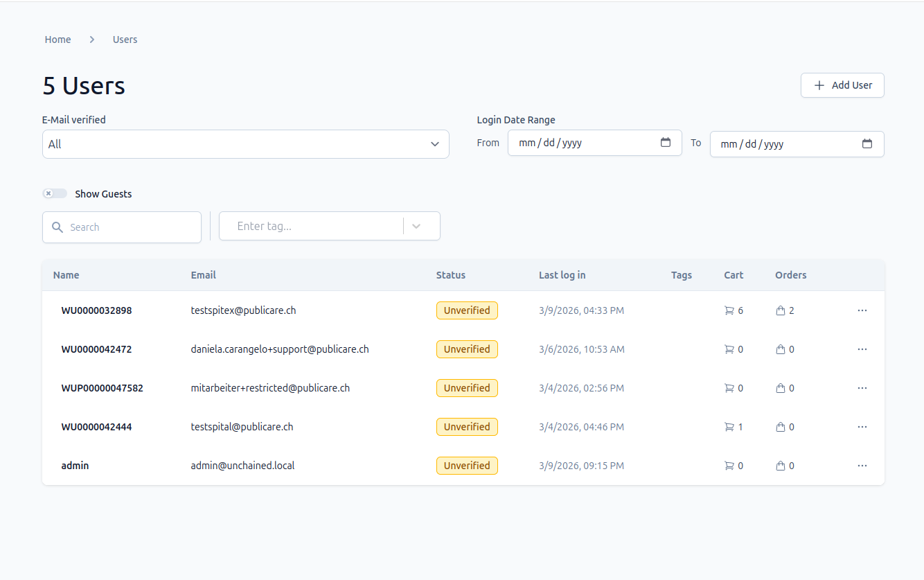
Task: Click email mitarbeiter+restricted@publicare.ch
Action: pos(270,388)
